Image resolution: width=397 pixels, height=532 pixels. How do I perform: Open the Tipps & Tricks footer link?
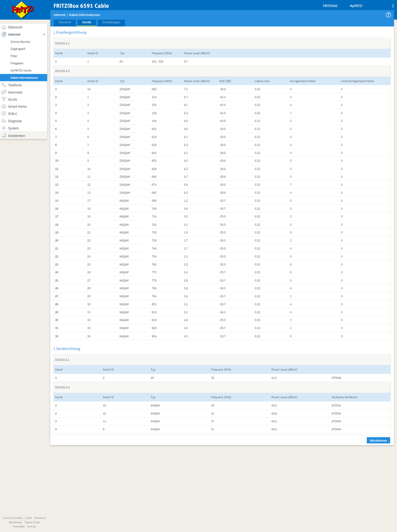pos(32,522)
